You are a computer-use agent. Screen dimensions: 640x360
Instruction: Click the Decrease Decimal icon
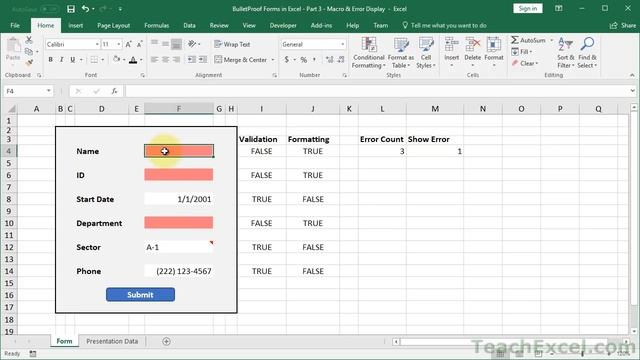pyautogui.click(x=341, y=60)
